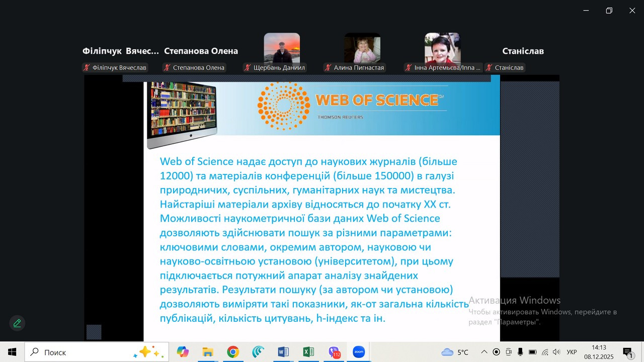Image resolution: width=644 pixels, height=362 pixels.
Task: Switch to Google Chrome on the taskbar
Action: (233, 352)
